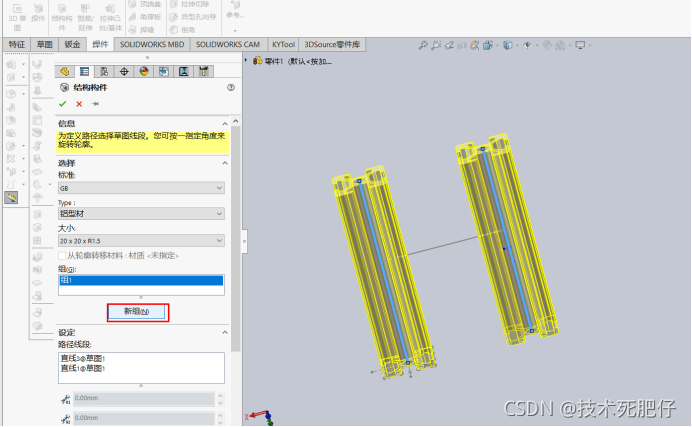Click the Dynamic Annotation Views icon
Screen dimensions: 692x427
click(474, 45)
